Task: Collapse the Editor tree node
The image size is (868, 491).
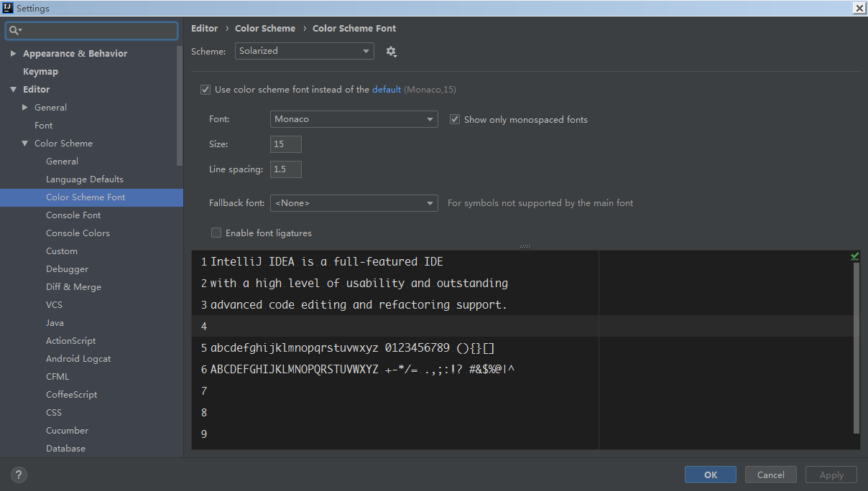Action: point(14,90)
